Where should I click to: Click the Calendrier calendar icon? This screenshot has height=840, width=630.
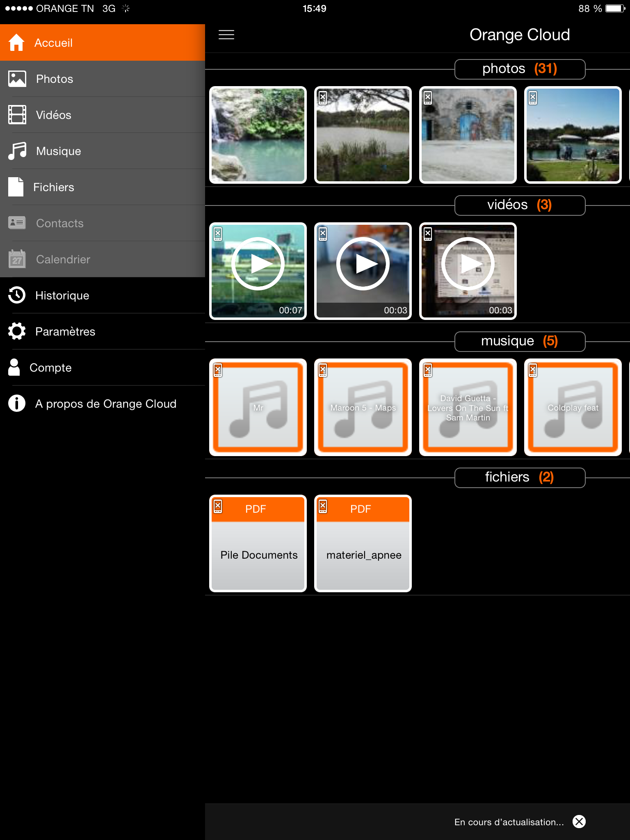[x=17, y=259]
